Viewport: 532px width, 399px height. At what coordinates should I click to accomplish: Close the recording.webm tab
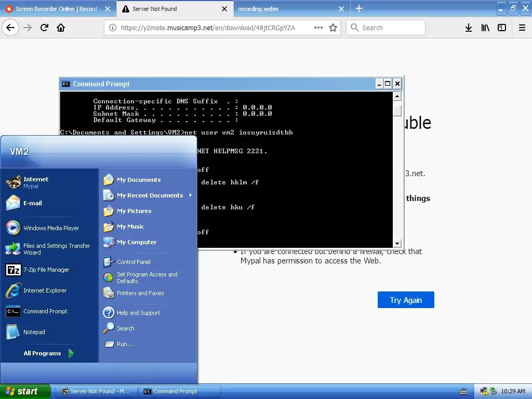341,9
